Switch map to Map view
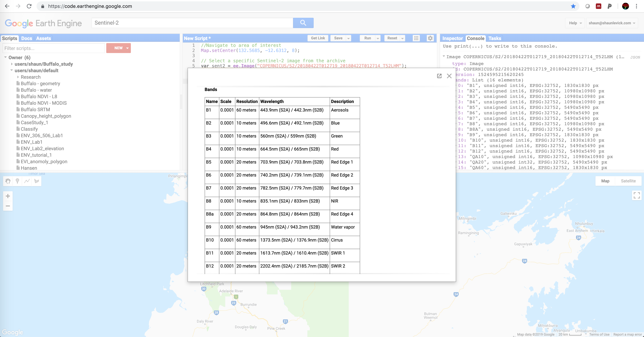 coord(605,181)
